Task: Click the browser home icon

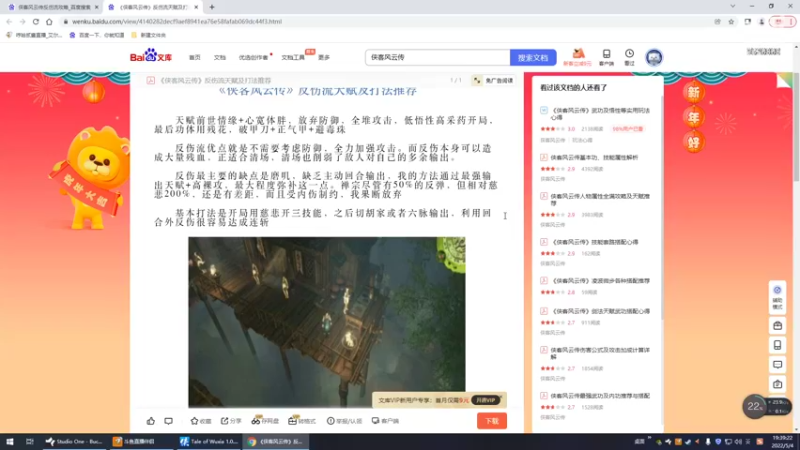Action: coord(49,21)
